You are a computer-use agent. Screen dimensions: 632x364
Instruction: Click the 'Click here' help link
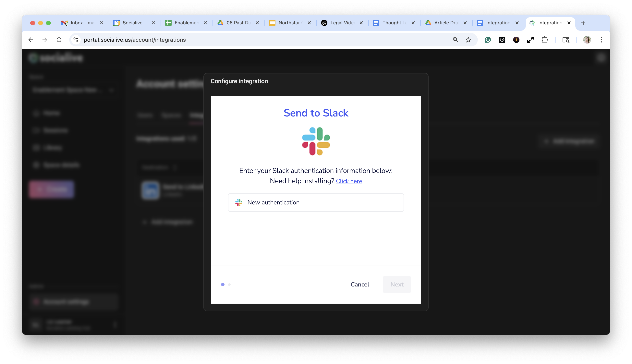click(349, 181)
